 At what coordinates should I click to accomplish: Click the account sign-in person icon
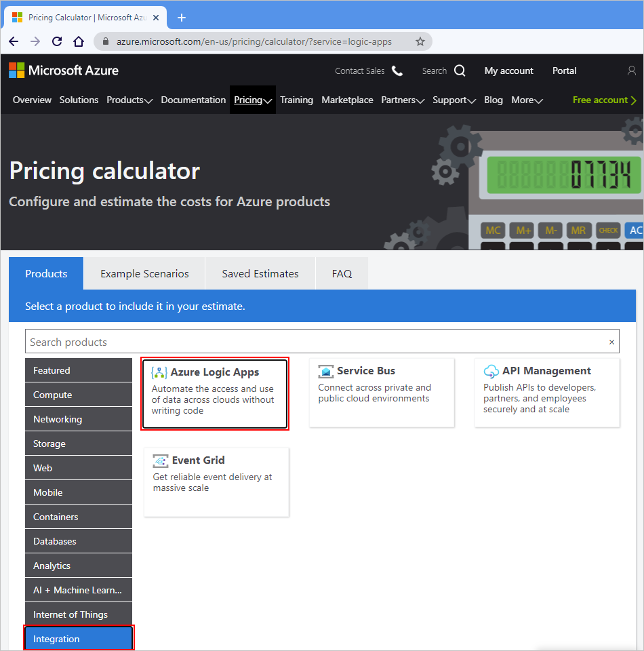coord(632,71)
